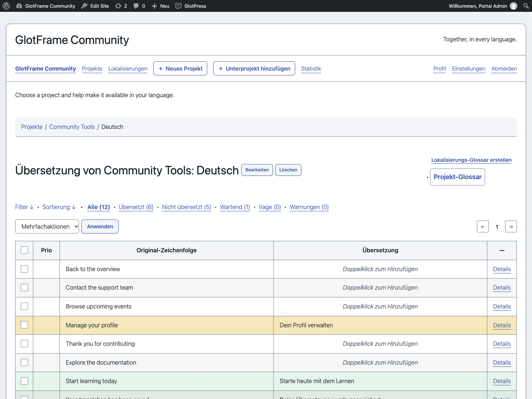Open the Statistik link
This screenshot has width=532, height=399.
(311, 68)
